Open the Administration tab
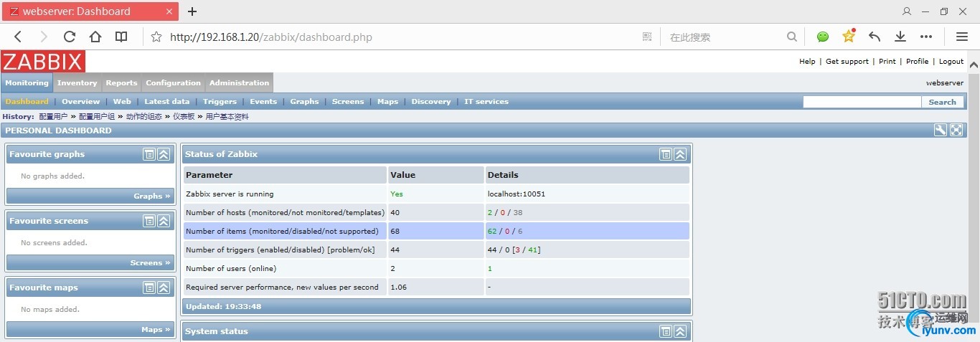The image size is (980, 342). [x=239, y=82]
